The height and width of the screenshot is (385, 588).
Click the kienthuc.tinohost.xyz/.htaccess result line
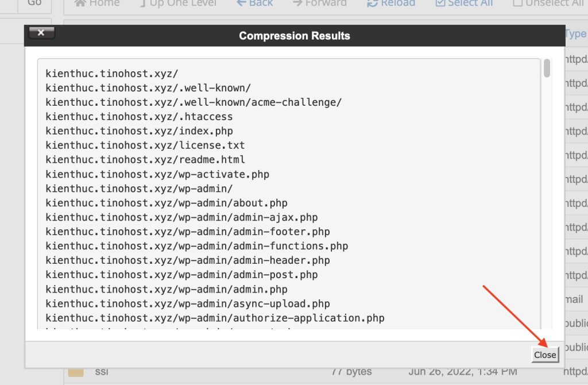pos(139,117)
